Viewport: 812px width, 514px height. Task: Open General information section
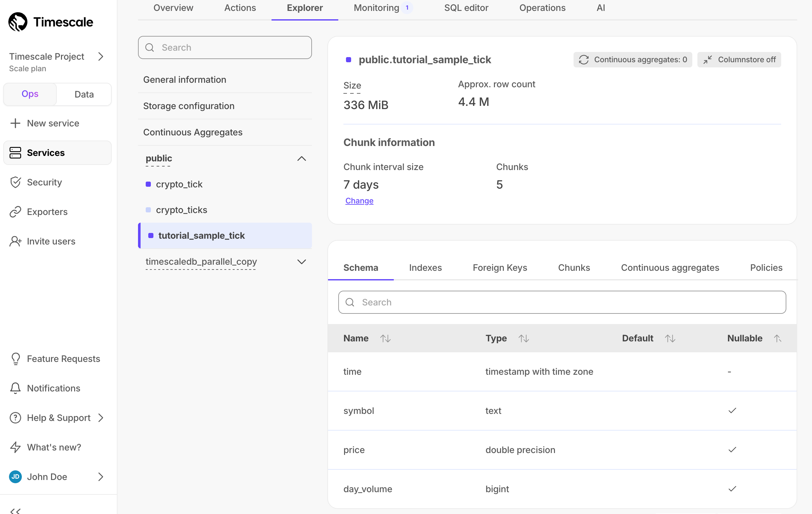[225, 80]
